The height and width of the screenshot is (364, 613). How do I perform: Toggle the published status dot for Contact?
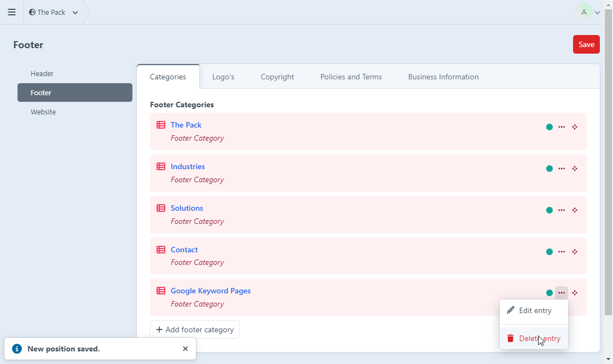pos(550,252)
